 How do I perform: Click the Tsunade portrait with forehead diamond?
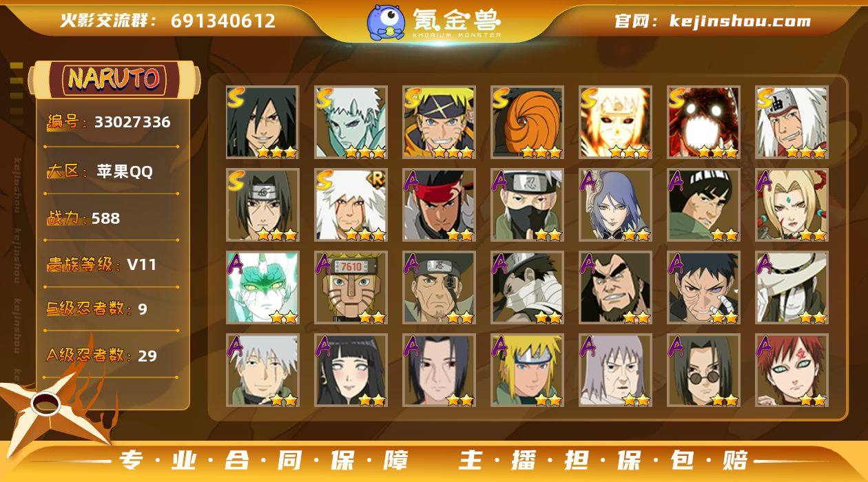pyautogui.click(x=792, y=205)
